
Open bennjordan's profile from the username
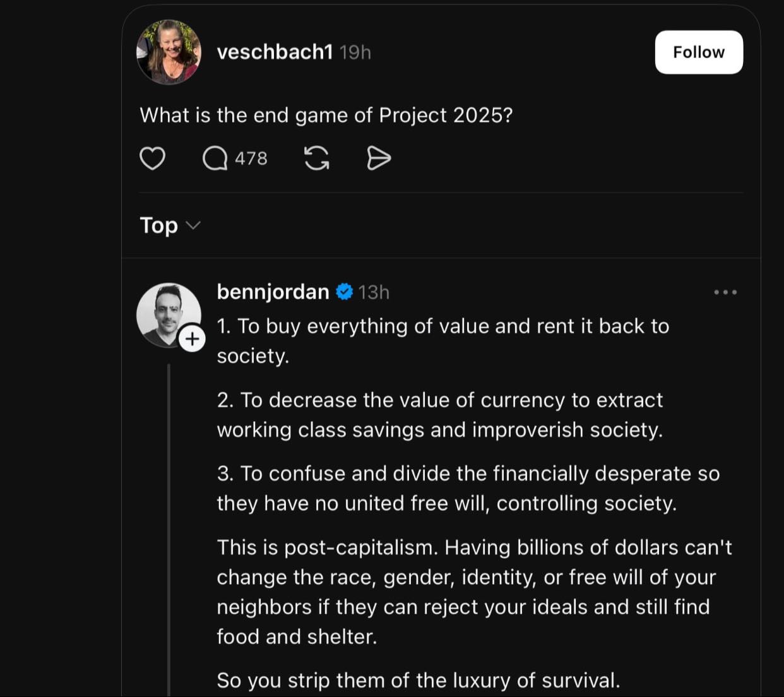click(272, 291)
